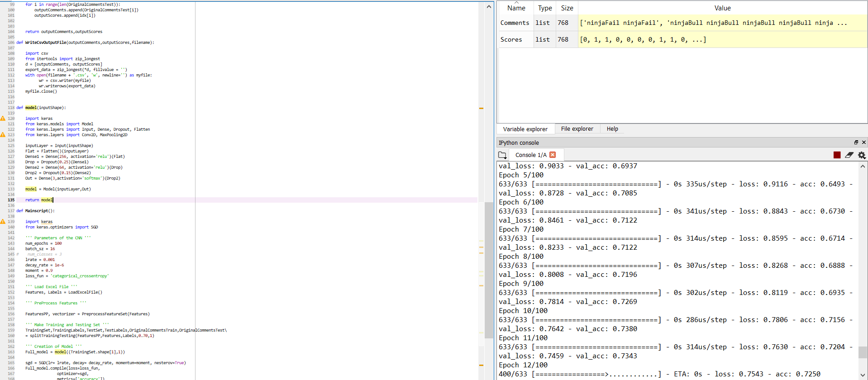Click the softmax Dense output line
This screenshot has height=380, width=868.
(72, 178)
